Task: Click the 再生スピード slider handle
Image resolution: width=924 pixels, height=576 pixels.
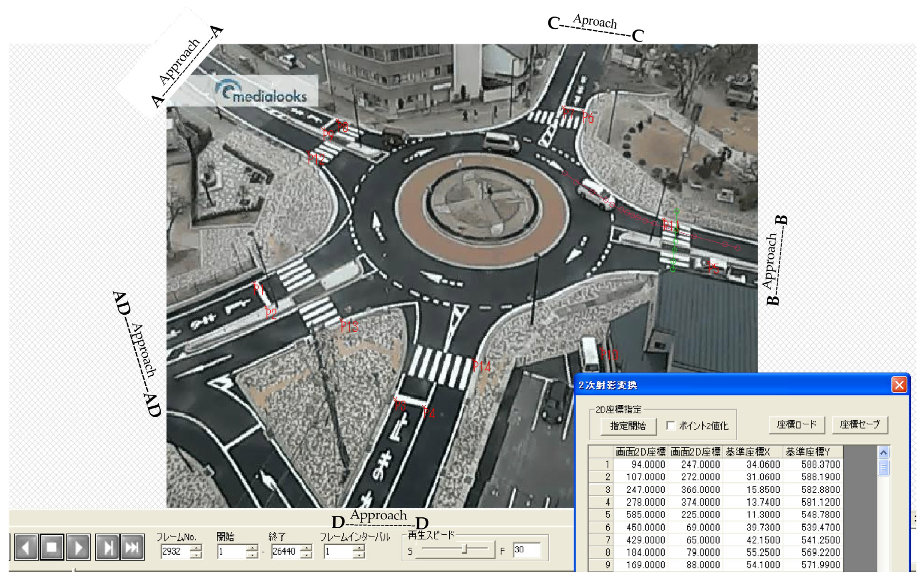Action: point(464,549)
